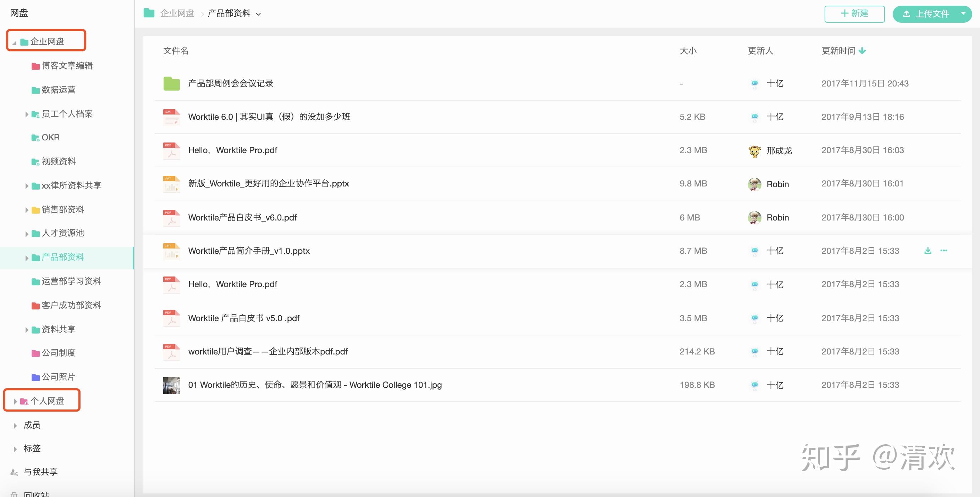Open 回收站 in the sidebar
Viewport: 980px width, 497px height.
point(37,494)
